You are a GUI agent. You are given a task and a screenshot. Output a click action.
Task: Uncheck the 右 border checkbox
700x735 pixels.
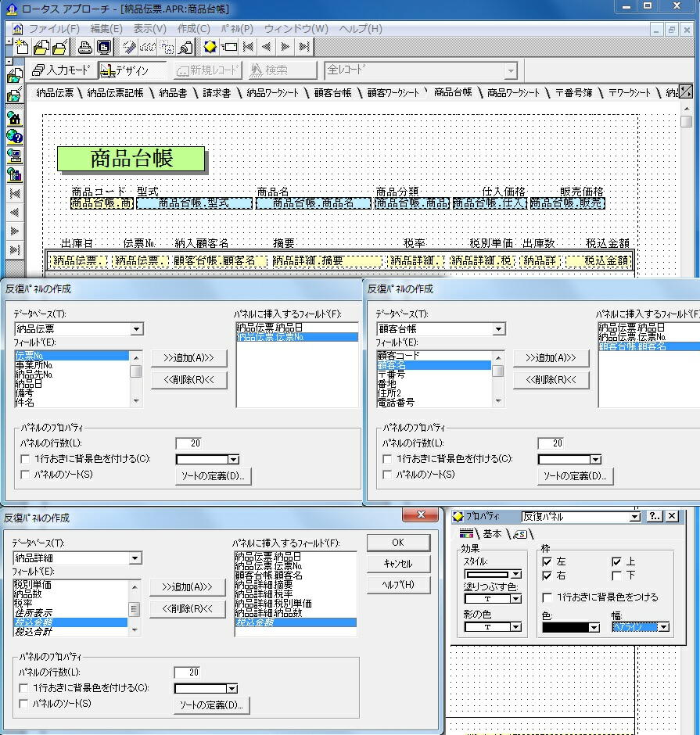pos(547,575)
